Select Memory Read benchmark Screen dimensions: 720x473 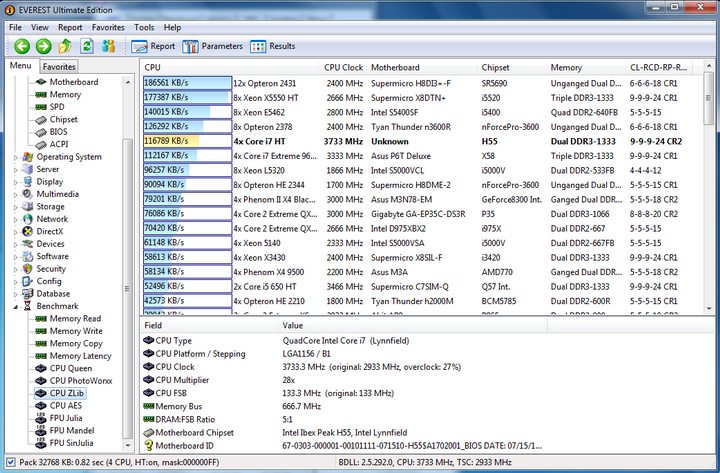click(75, 319)
